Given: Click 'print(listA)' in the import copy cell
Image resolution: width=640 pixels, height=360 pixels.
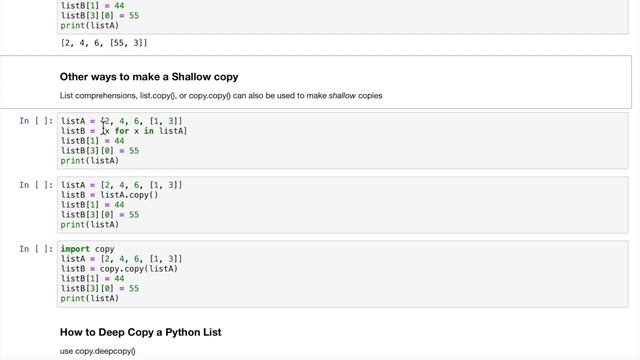Looking at the screenshot, I should click(90, 298).
